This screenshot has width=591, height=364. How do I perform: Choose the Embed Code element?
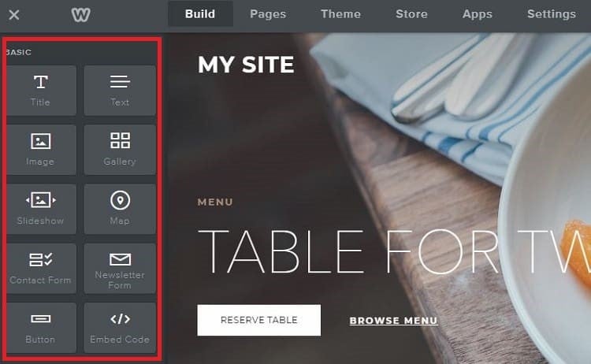coord(120,328)
